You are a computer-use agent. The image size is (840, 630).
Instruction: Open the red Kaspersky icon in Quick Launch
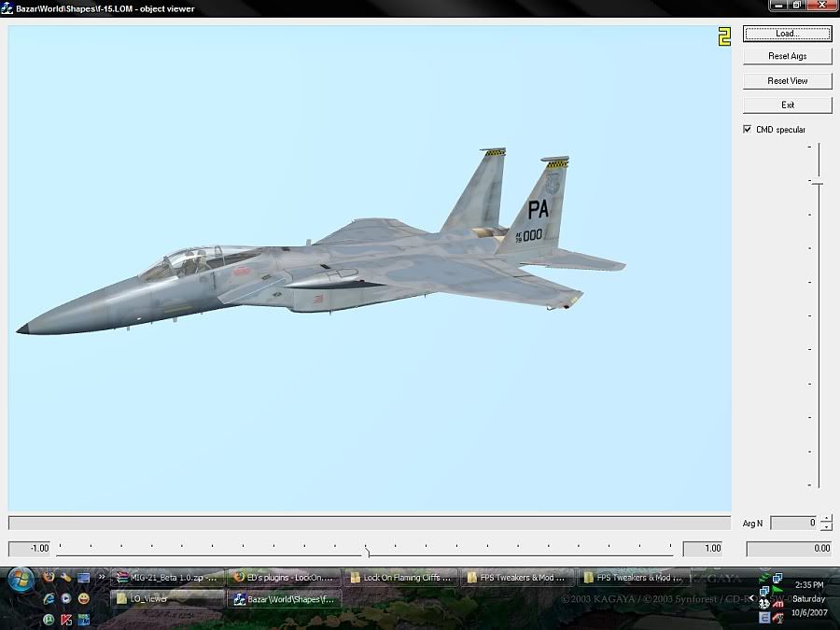66,619
